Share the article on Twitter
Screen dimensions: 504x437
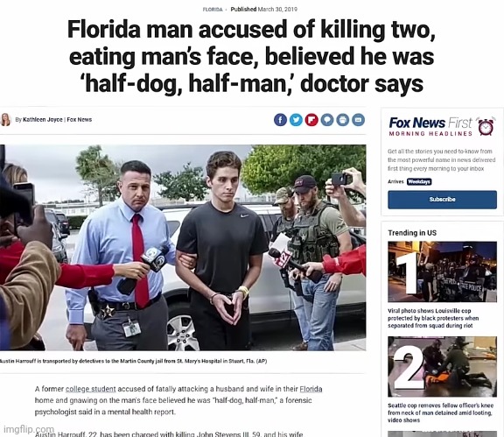point(296,120)
